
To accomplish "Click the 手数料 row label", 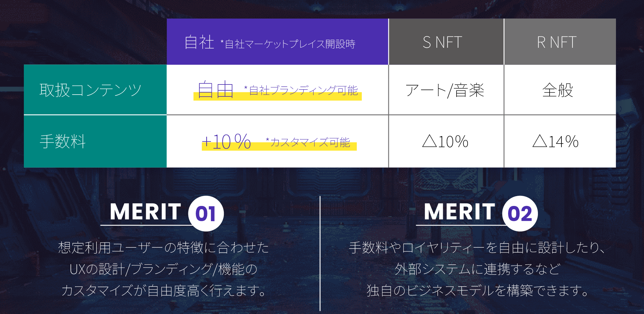I will [63, 141].
